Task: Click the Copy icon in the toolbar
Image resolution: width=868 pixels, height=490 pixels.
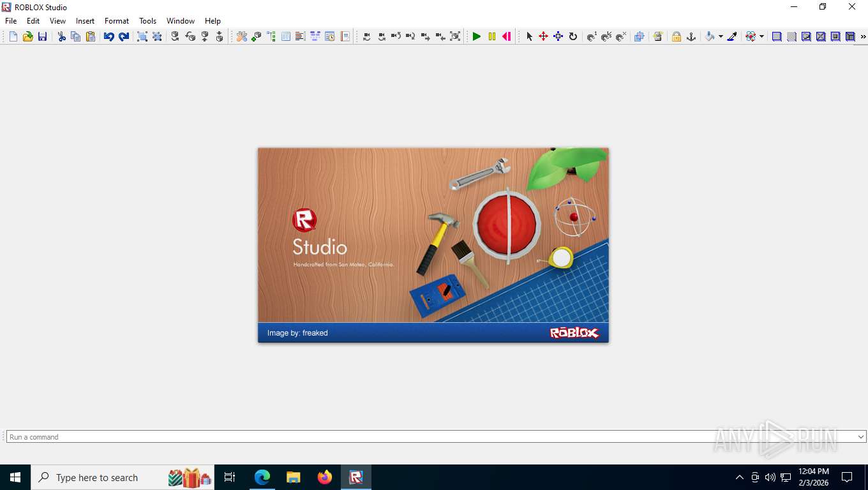Action: 75,36
